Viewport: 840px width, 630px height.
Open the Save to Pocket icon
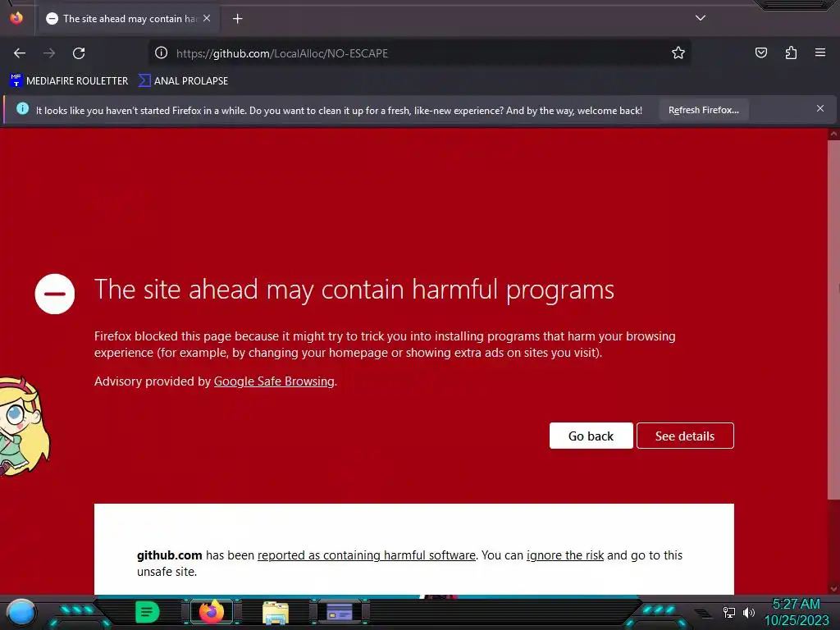[760, 52]
